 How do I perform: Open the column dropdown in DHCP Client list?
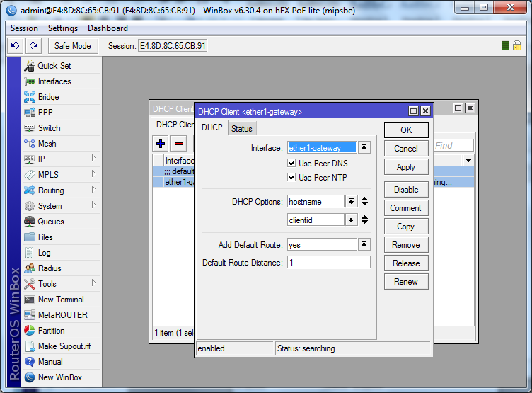[x=468, y=160]
